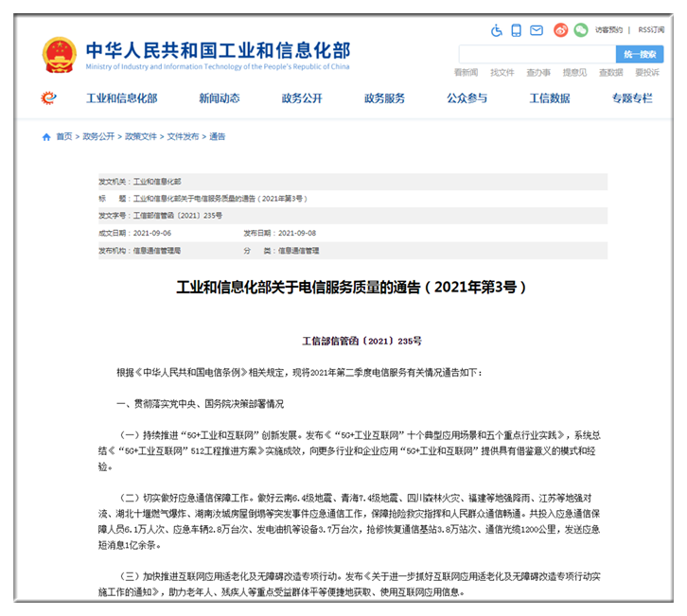The image size is (687, 616).
Task: Select 找文件 quick search link
Action: [502, 73]
